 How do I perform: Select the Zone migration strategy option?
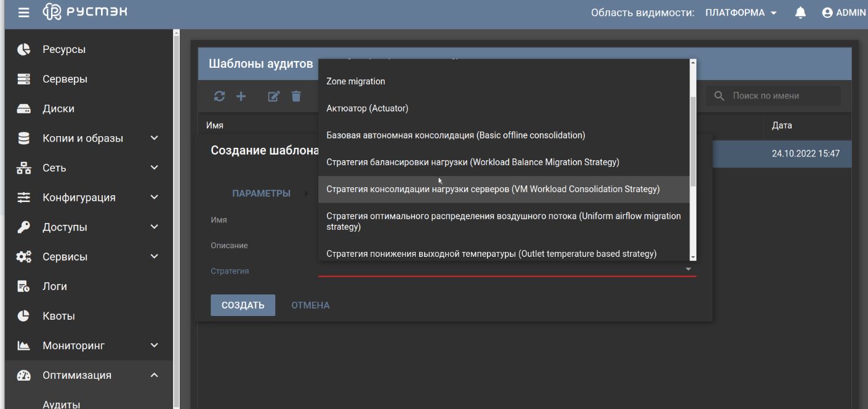pyautogui.click(x=356, y=81)
